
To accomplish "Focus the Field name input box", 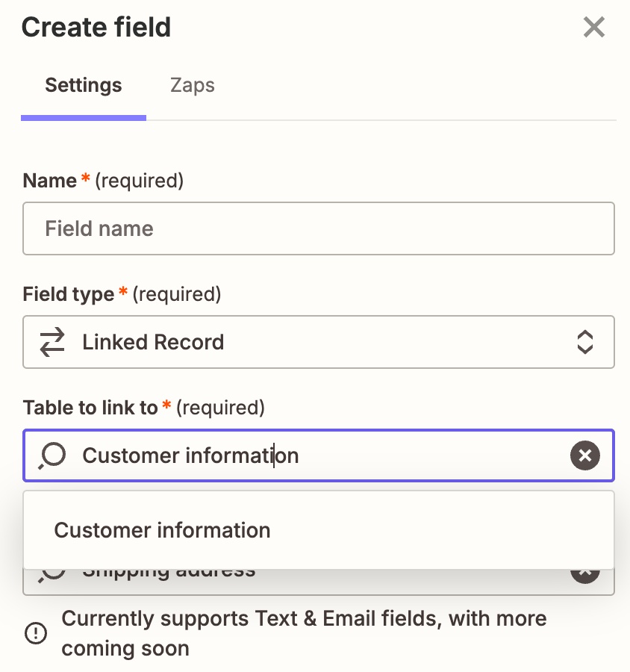I will pyautogui.click(x=319, y=228).
